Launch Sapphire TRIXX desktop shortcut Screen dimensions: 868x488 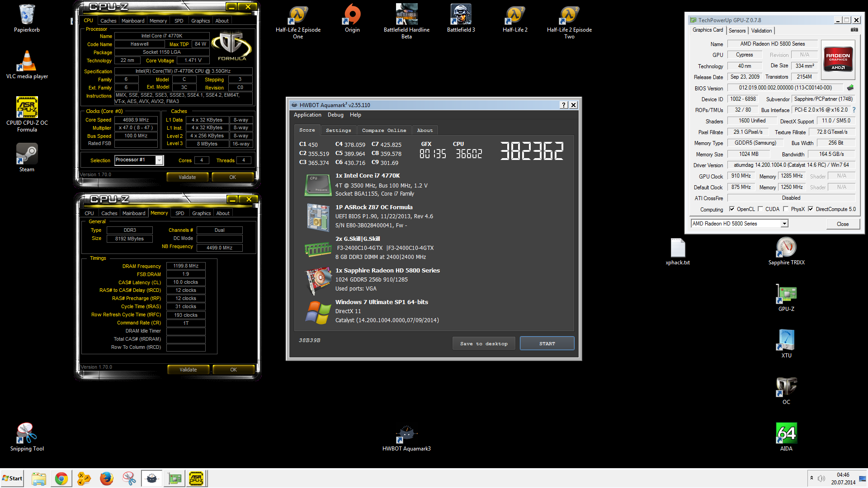(787, 251)
